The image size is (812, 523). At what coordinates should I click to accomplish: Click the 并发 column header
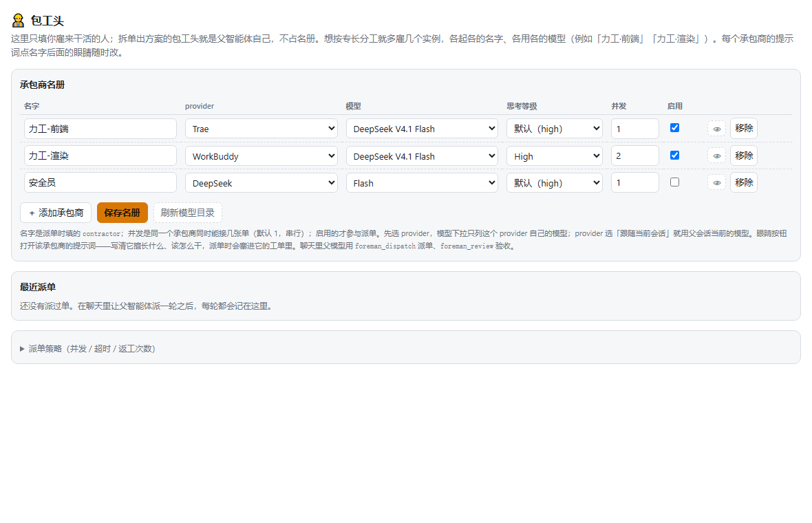pos(619,106)
